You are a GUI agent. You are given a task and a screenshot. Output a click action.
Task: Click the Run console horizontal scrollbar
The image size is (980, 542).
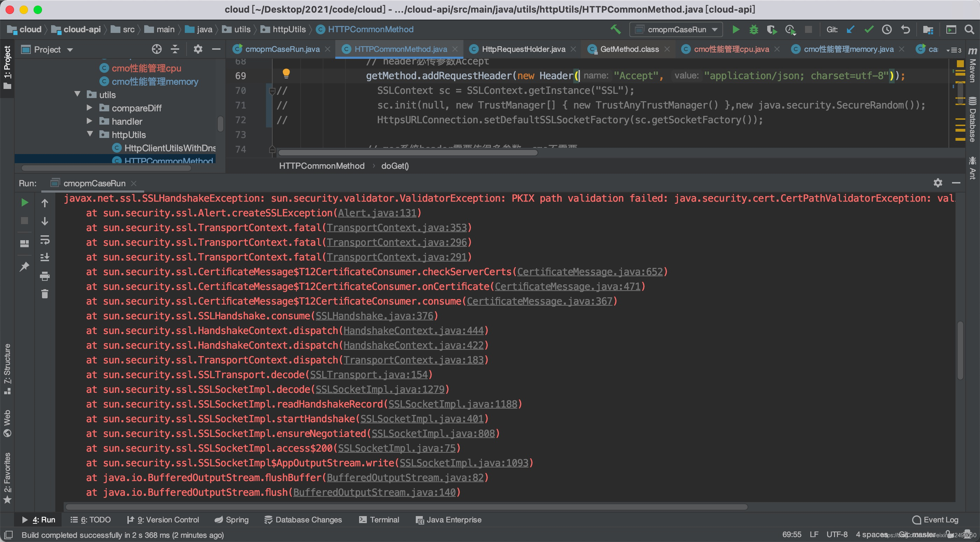click(x=406, y=507)
